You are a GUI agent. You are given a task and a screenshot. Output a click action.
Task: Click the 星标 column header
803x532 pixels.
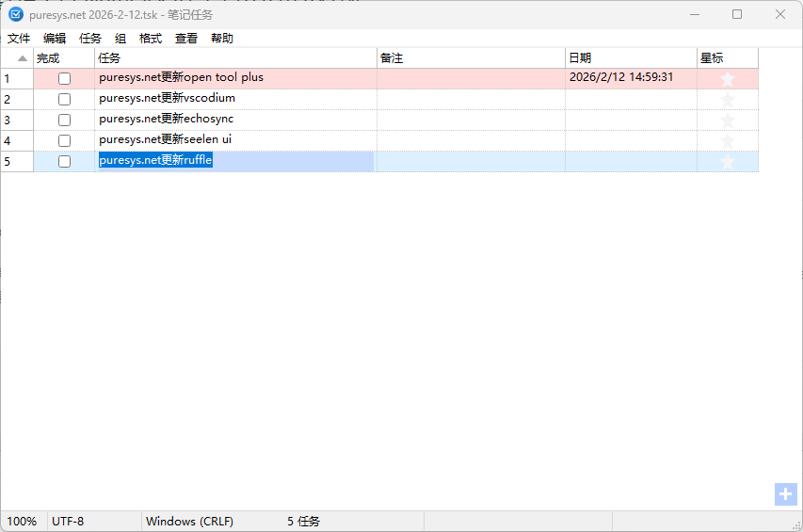[727, 58]
